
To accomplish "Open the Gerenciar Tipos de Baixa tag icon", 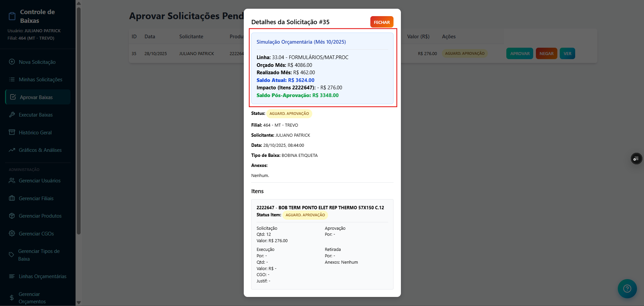I will tap(12, 255).
